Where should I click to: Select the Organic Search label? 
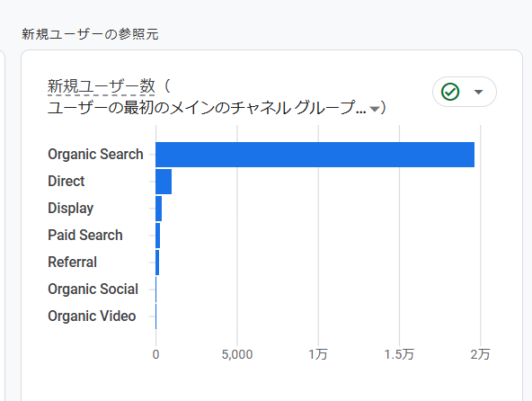point(95,154)
